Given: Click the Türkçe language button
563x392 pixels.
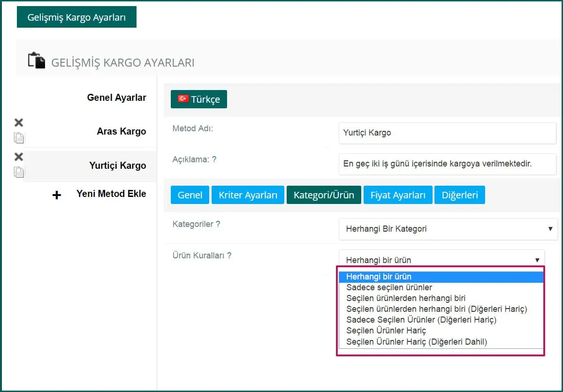Looking at the screenshot, I should tap(198, 99).
